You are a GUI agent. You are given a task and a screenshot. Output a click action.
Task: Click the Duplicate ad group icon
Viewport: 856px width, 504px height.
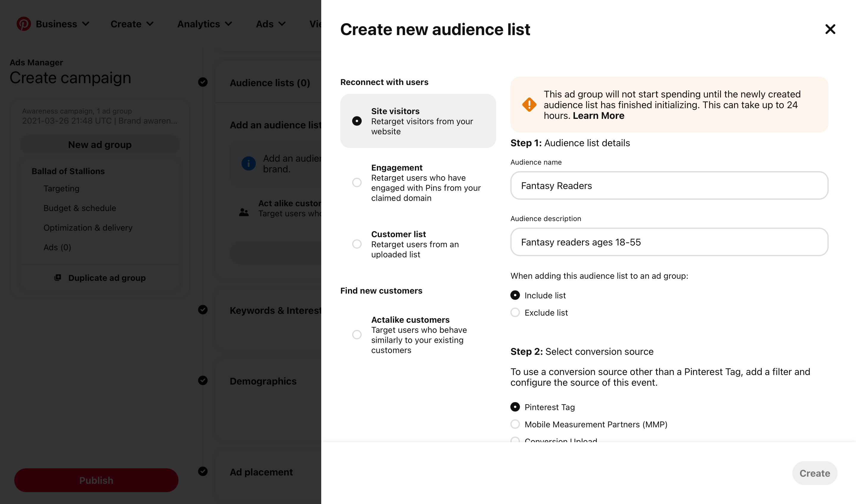point(58,278)
